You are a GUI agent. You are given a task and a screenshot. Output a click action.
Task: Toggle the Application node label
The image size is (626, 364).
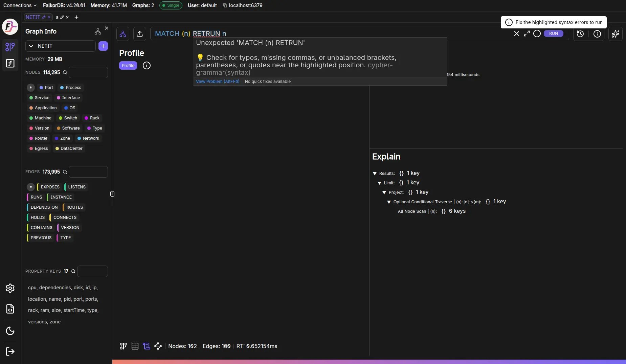point(43,108)
